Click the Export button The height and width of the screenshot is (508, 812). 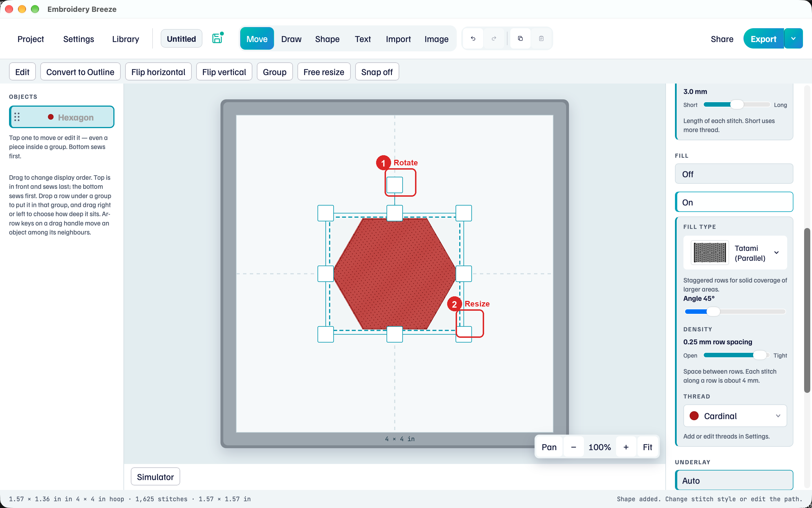pos(763,39)
